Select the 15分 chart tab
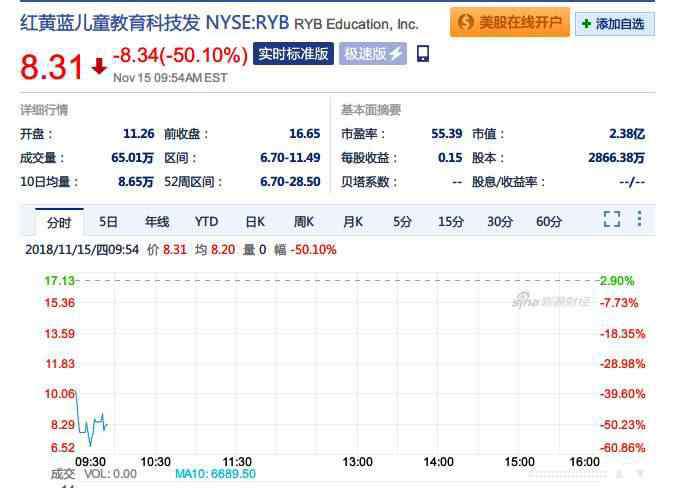This screenshot has width=677, height=488. 451,222
